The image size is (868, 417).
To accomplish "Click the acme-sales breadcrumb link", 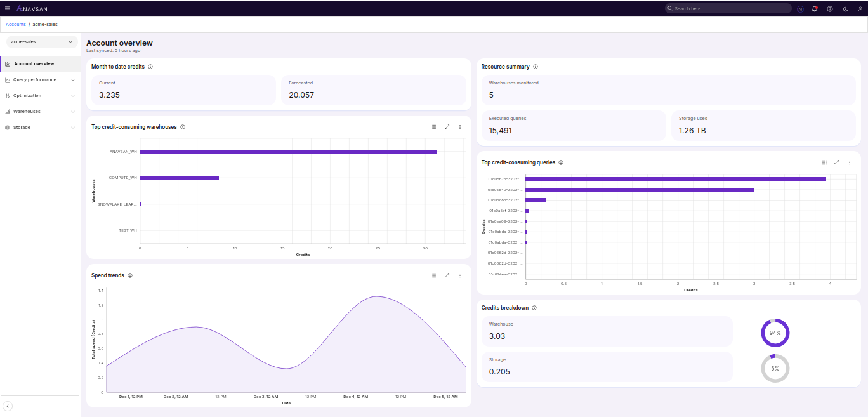I will [x=45, y=24].
